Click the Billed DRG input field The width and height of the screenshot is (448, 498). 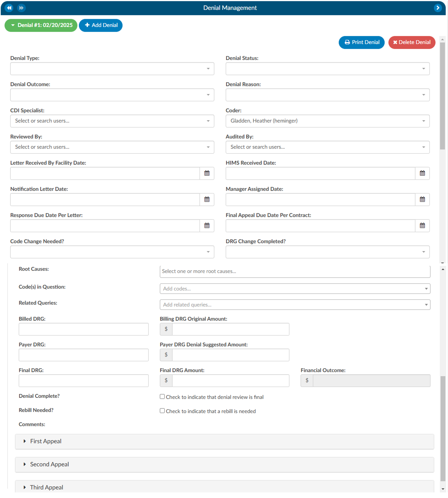[84, 329]
